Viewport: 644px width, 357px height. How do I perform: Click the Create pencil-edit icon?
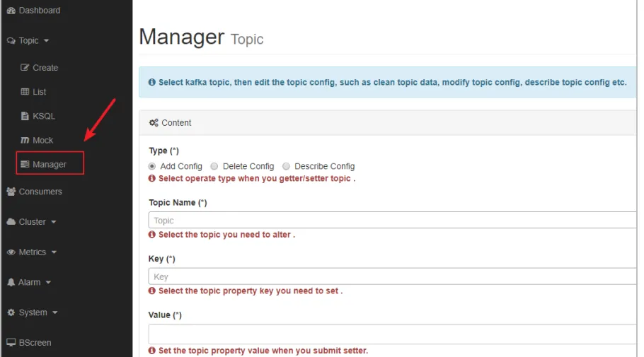pyautogui.click(x=25, y=68)
